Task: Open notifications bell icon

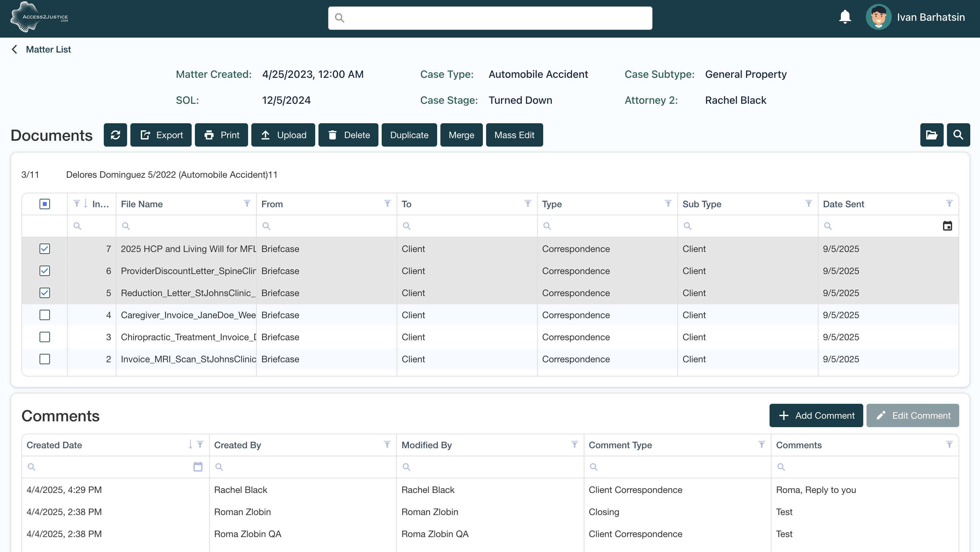Action: point(845,17)
